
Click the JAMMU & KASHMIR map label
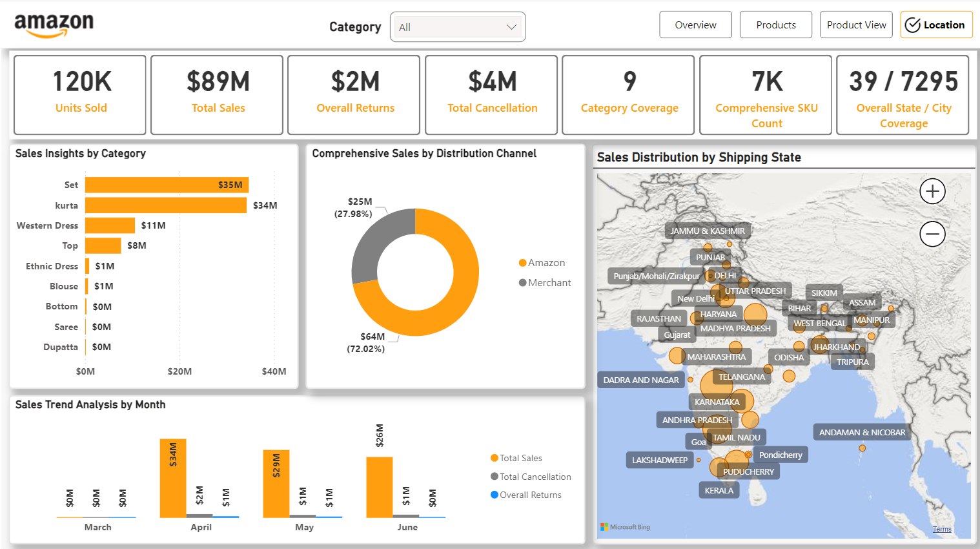click(707, 231)
